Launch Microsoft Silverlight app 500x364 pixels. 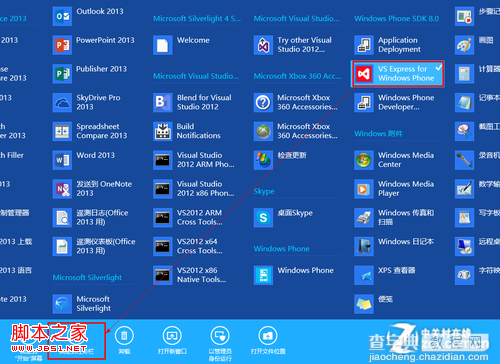point(82,304)
